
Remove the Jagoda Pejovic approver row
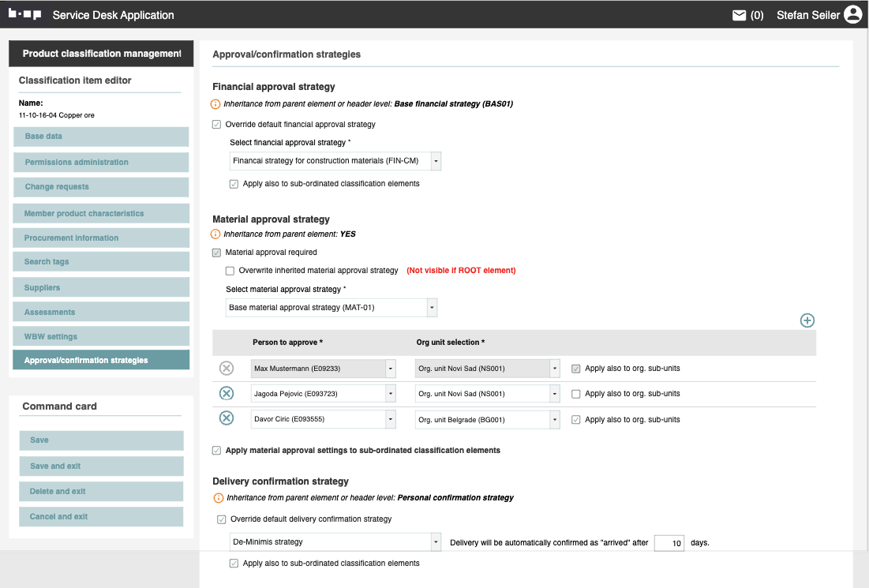click(x=227, y=394)
